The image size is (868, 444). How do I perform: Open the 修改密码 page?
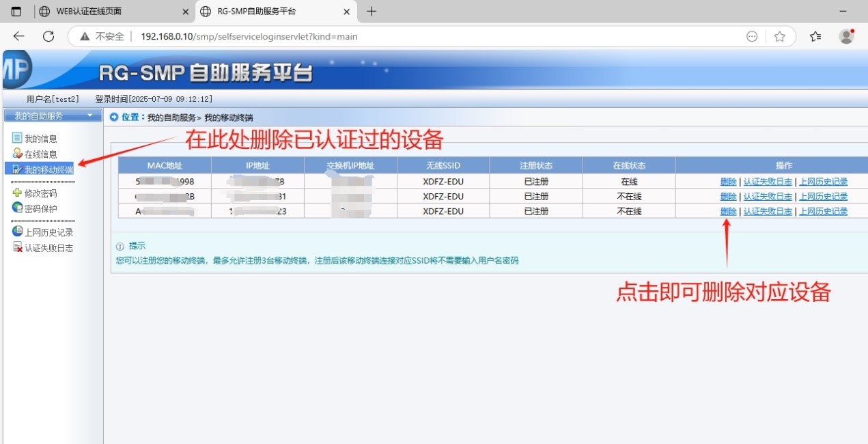40,193
